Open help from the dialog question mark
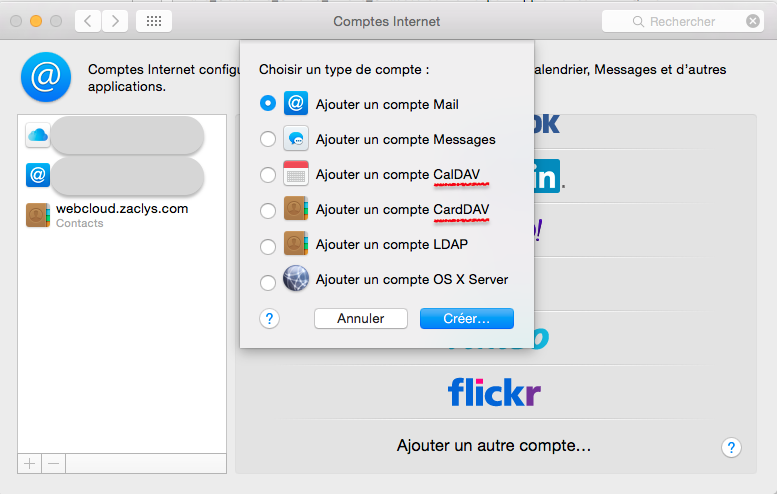Viewport: 777px width, 494px height. pos(269,319)
